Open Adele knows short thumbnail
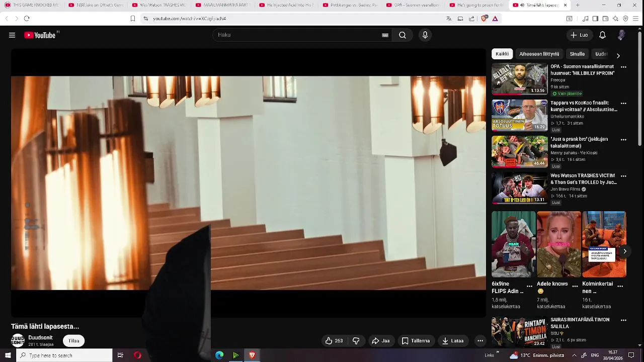Image resolution: width=644 pixels, height=362 pixels. (x=558, y=244)
